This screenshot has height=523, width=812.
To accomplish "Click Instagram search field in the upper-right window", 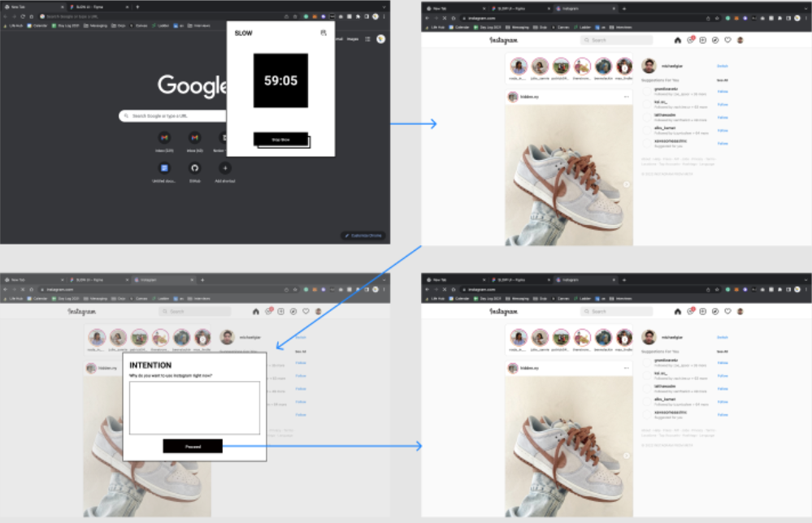I will (616, 40).
